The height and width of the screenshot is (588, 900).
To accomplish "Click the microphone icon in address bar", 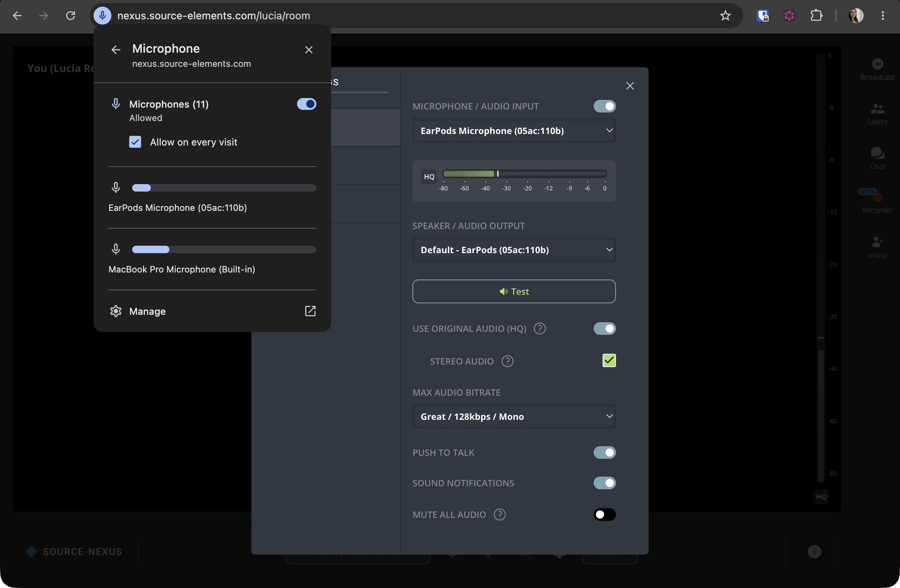I will (102, 16).
